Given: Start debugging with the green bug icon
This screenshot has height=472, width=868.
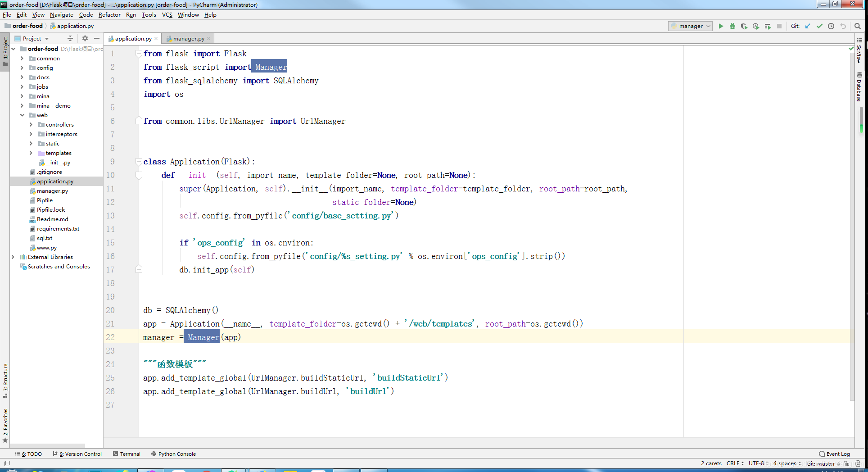Looking at the screenshot, I should click(x=732, y=26).
